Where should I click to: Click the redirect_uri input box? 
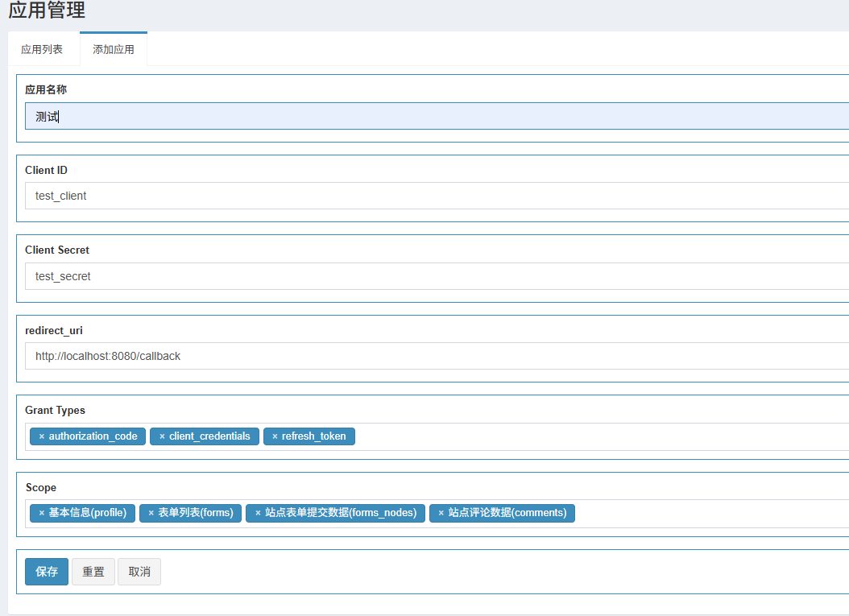pos(435,356)
